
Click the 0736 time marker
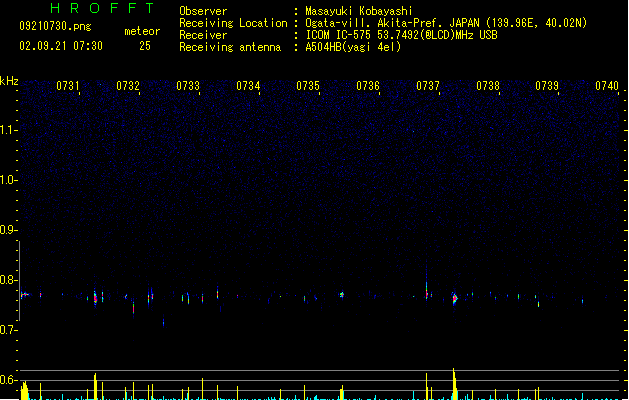click(x=368, y=86)
